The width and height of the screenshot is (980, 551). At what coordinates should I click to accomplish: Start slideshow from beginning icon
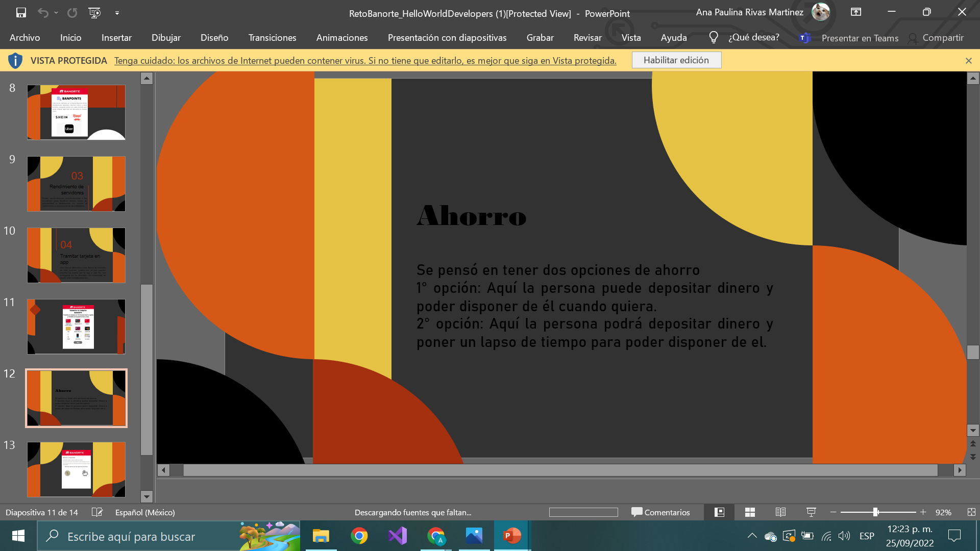pyautogui.click(x=94, y=13)
